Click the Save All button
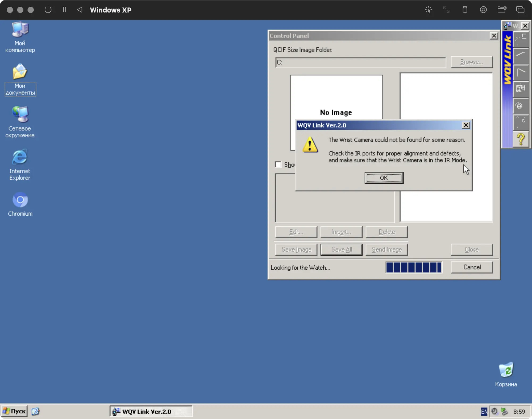 point(342,250)
